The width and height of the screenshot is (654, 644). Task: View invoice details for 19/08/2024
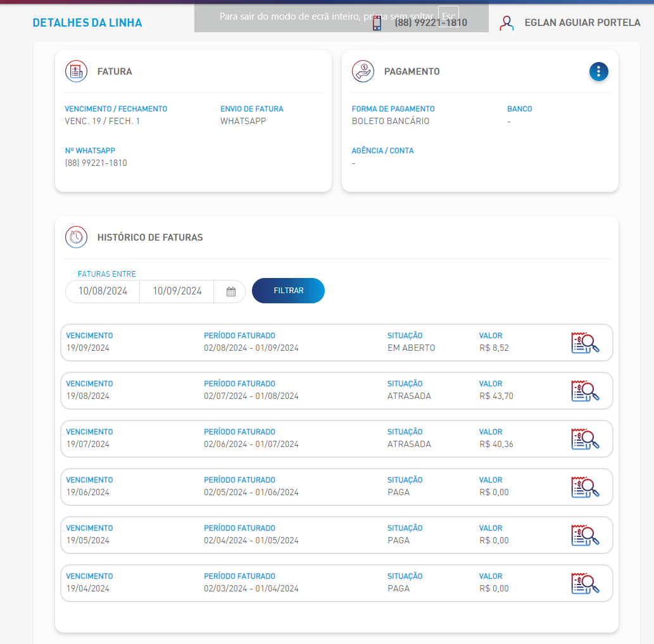[x=585, y=391]
